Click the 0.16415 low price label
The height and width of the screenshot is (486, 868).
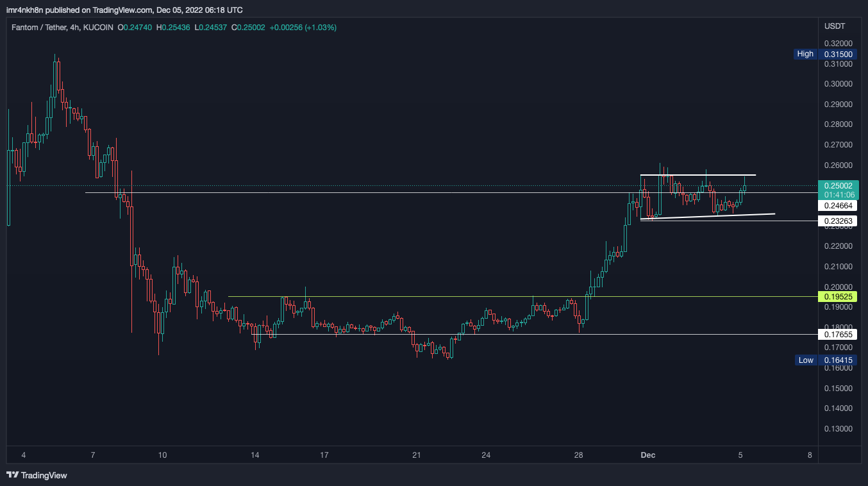pyautogui.click(x=838, y=360)
